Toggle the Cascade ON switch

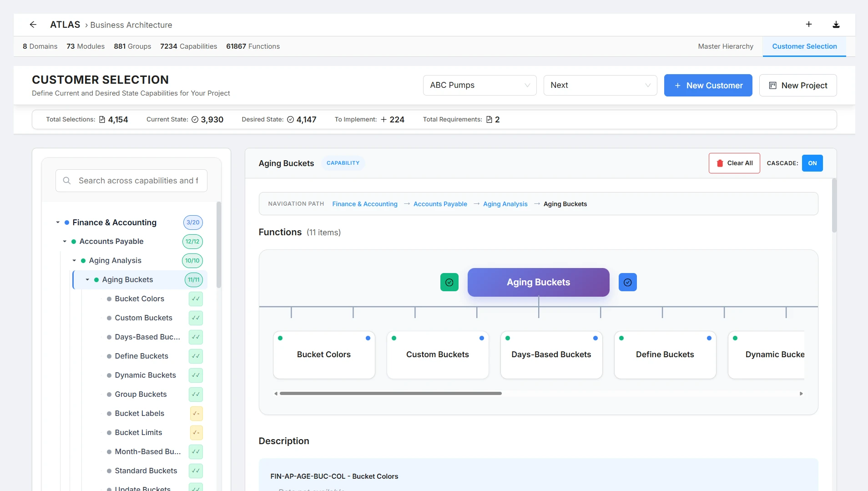tap(812, 163)
